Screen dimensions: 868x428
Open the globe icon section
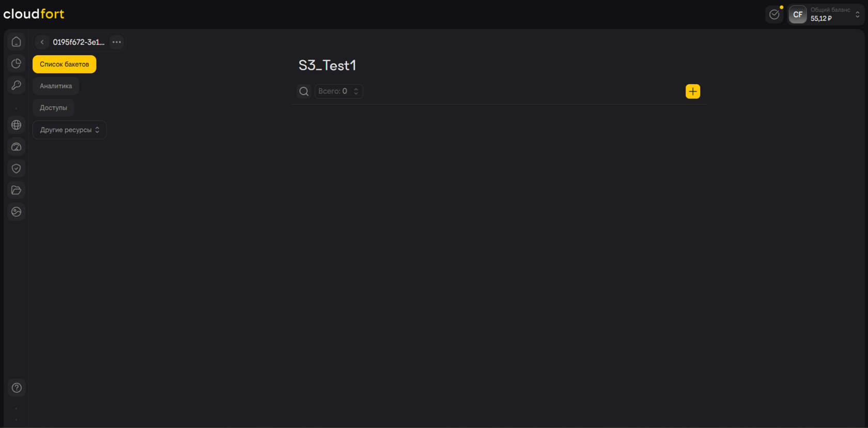(x=17, y=125)
